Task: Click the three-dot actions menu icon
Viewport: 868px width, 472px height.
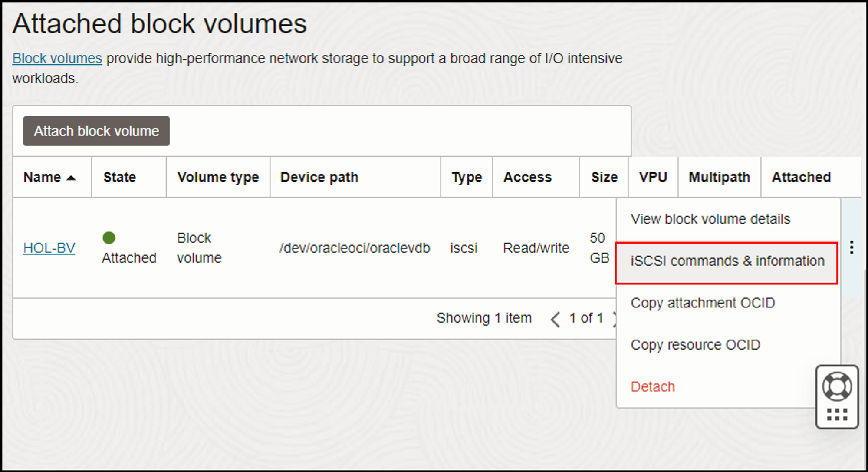Action: point(852,248)
